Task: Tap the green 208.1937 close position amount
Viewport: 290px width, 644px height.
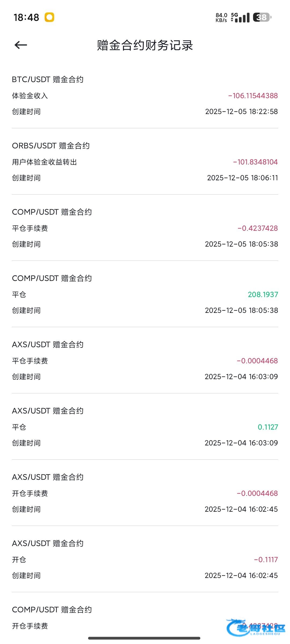Action: coord(263,295)
